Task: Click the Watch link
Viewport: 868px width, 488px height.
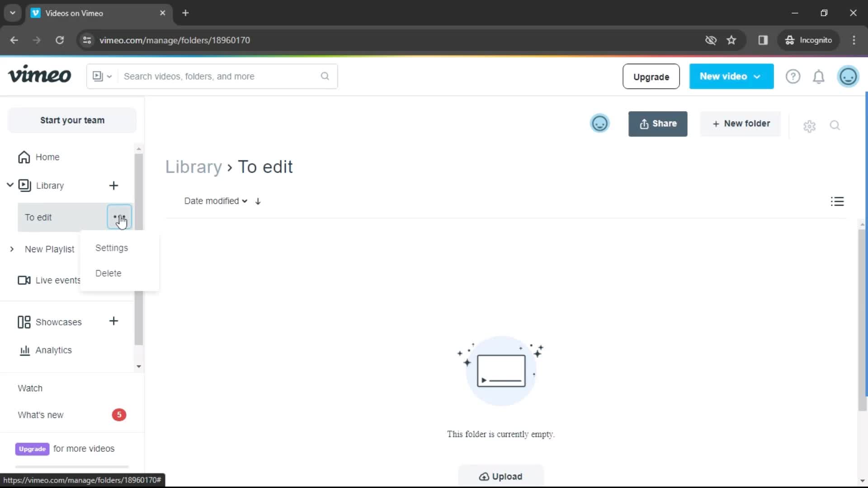Action: (30, 389)
